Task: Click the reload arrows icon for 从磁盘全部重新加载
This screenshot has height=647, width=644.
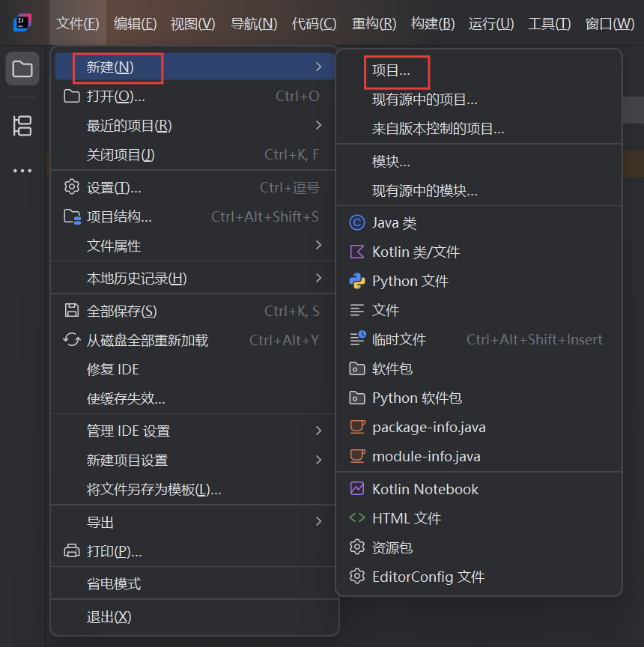Action: (72, 339)
